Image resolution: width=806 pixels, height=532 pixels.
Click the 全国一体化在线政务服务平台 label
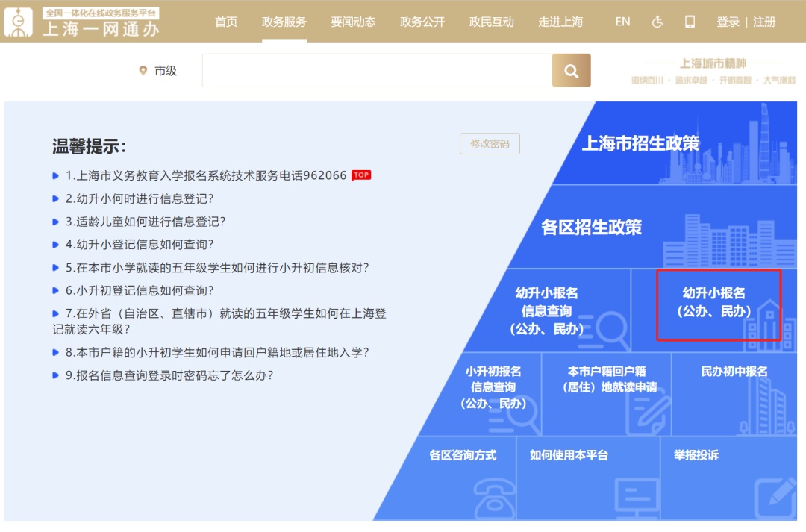tap(101, 13)
